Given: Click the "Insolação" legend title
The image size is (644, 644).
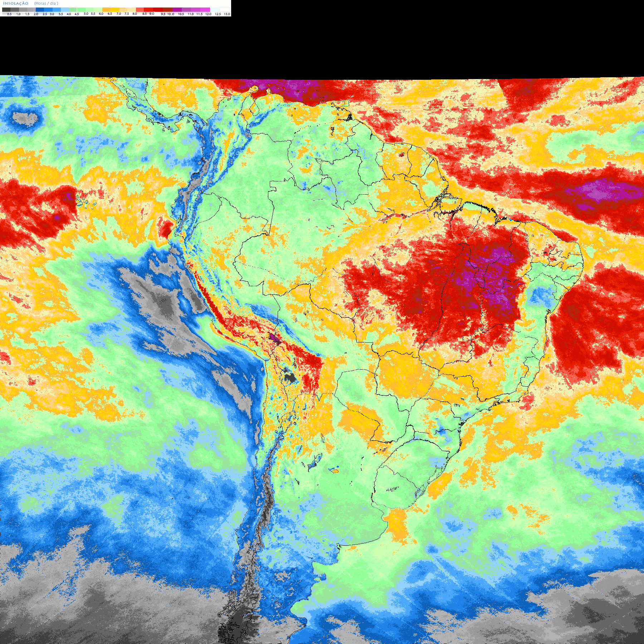Looking at the screenshot, I should click(x=16, y=3).
